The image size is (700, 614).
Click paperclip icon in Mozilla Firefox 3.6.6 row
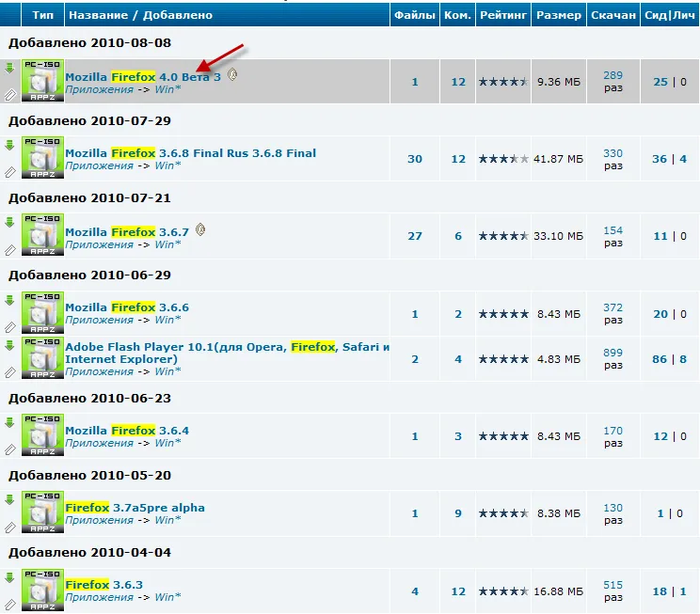(x=9, y=327)
